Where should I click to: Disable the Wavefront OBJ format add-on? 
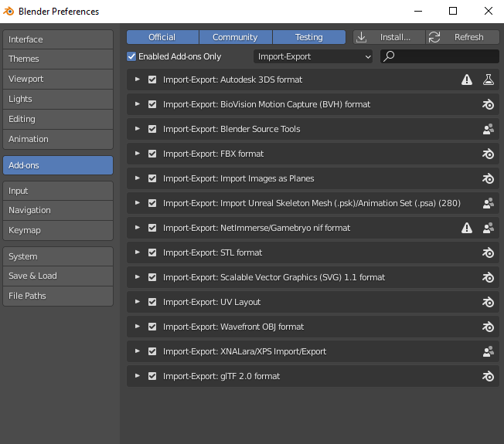(x=152, y=327)
